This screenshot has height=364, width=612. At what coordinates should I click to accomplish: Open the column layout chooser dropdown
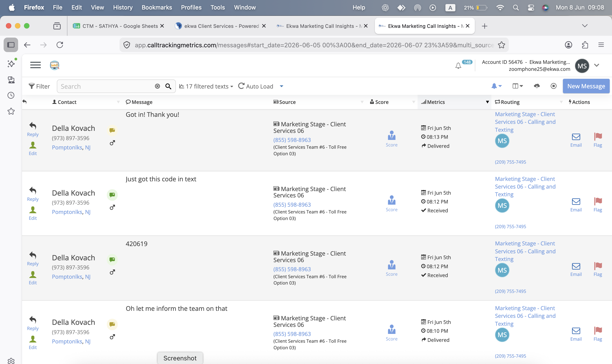518,86
